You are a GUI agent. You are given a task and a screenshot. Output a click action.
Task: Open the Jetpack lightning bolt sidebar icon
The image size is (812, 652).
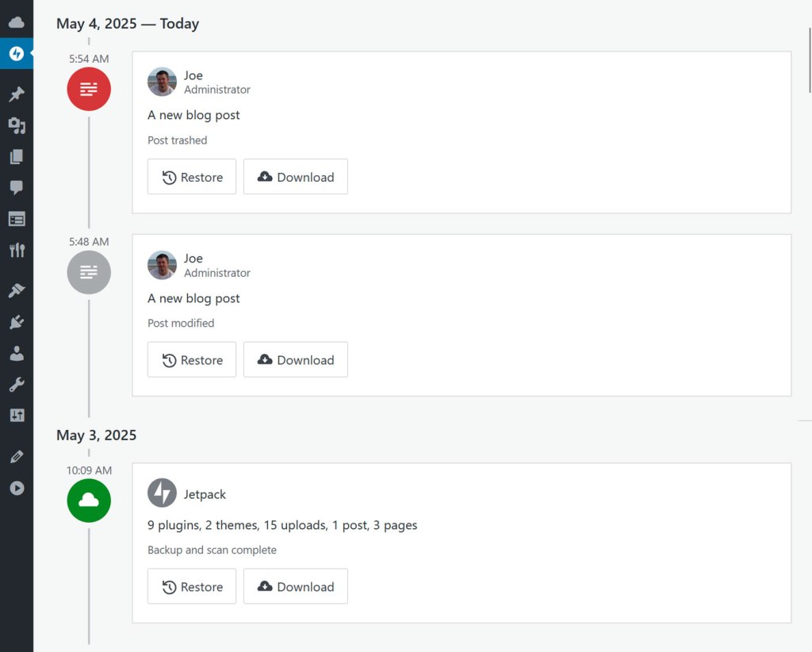[x=17, y=53]
